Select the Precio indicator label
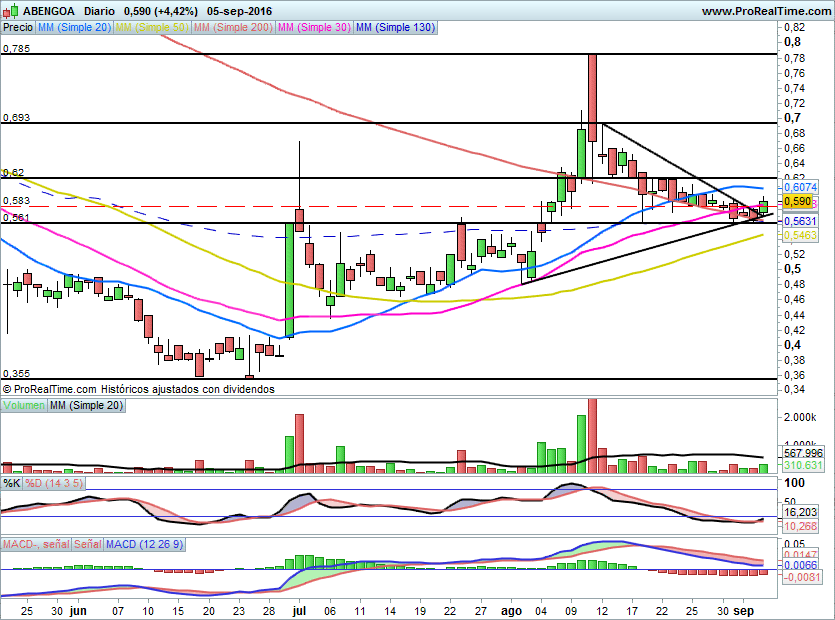This screenshot has height=620, width=835. pyautogui.click(x=18, y=27)
